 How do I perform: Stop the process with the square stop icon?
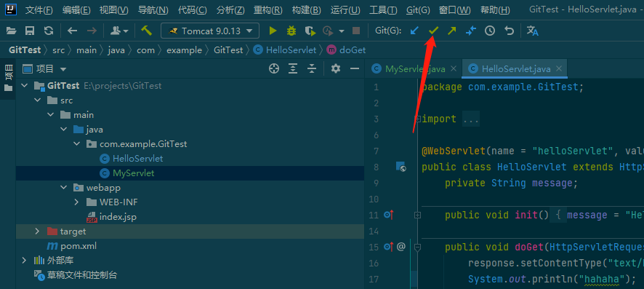356,31
